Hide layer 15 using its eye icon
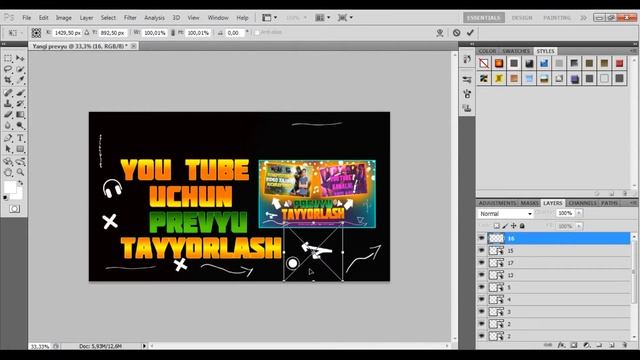Viewport: 640px width, 360px height. pos(481,250)
